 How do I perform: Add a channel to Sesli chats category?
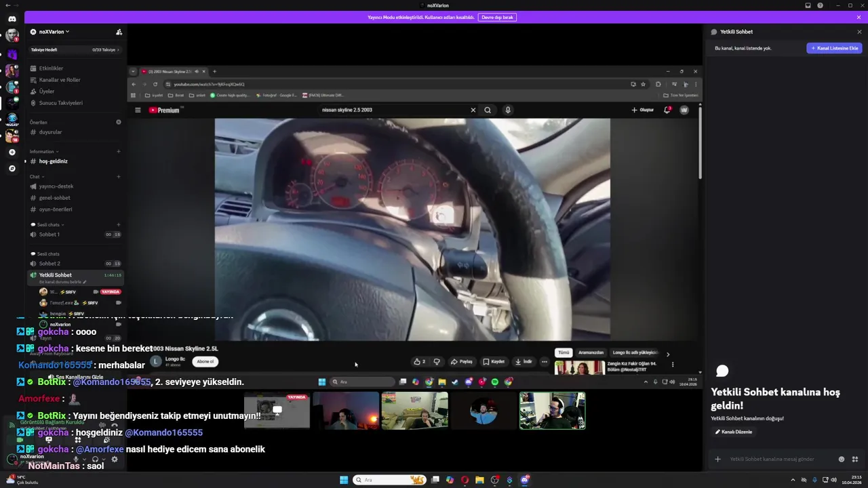click(119, 225)
